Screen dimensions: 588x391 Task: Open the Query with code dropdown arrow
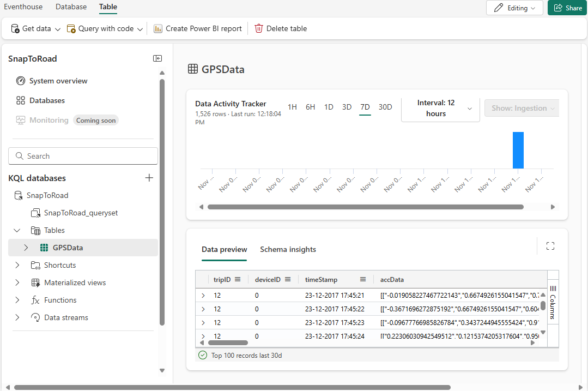point(140,29)
